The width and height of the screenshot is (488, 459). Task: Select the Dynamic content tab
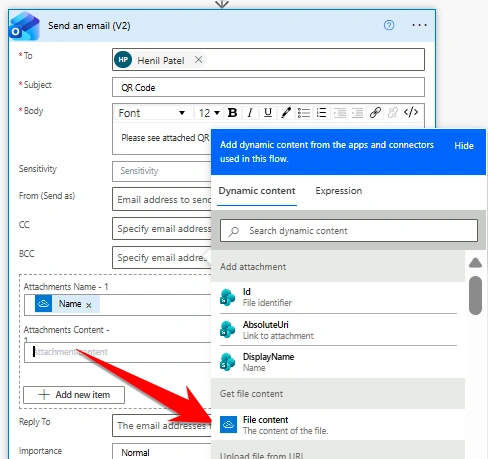click(x=257, y=191)
